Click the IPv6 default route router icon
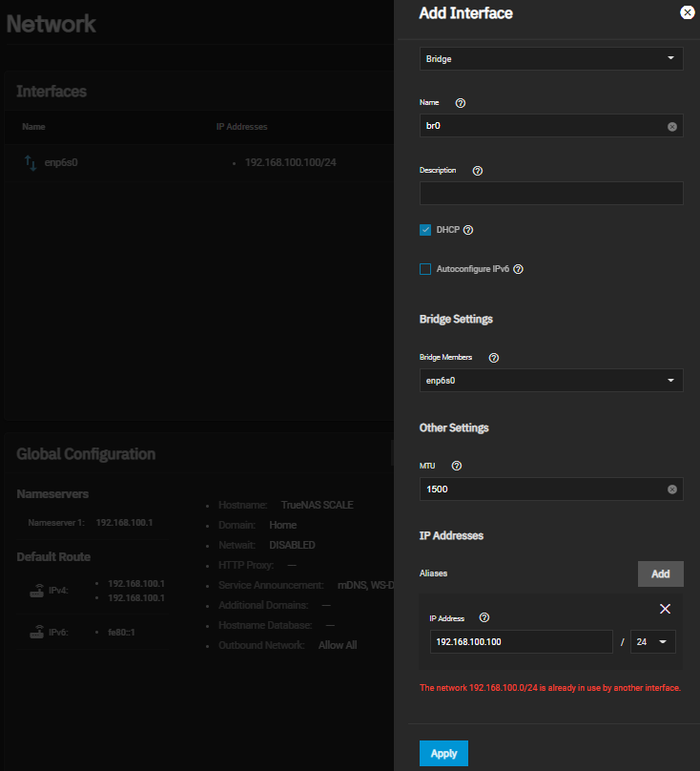700x771 pixels. pyautogui.click(x=37, y=632)
